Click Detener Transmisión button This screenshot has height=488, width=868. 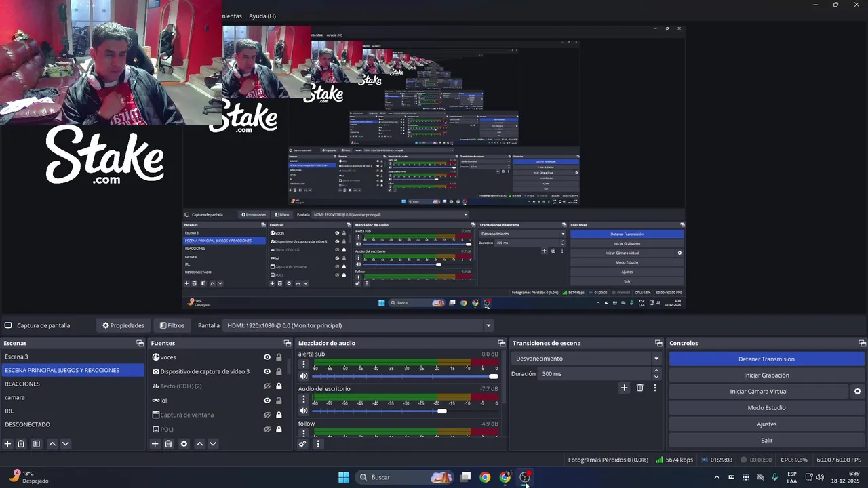click(766, 359)
